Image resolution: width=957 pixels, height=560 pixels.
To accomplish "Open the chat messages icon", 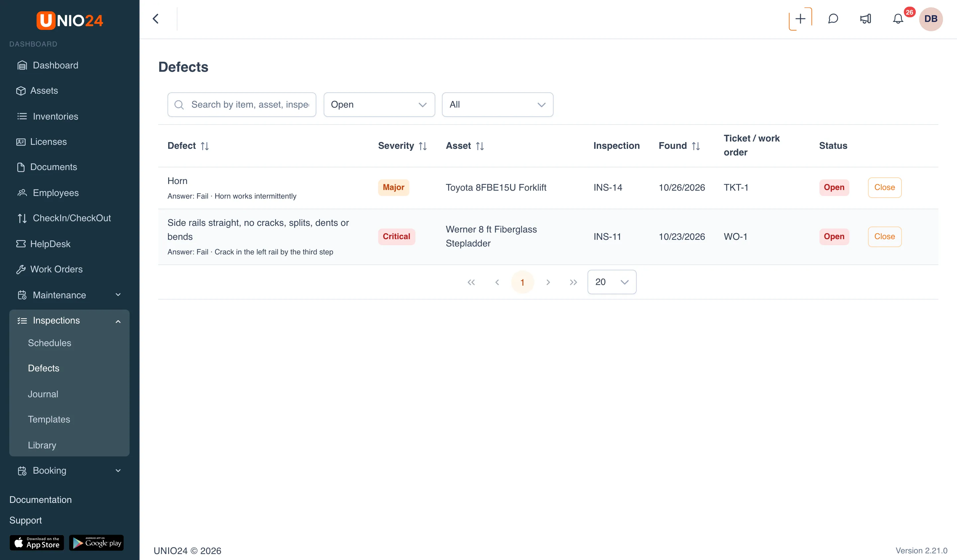I will pyautogui.click(x=833, y=19).
